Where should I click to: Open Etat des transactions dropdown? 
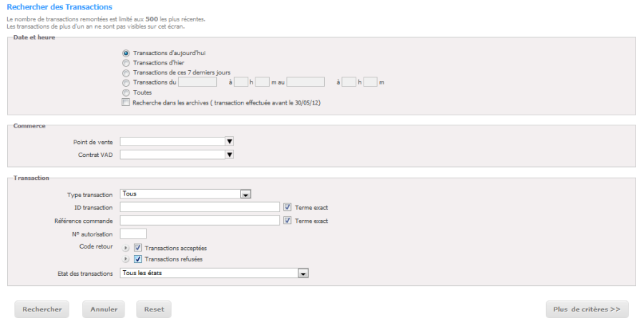coord(214,273)
